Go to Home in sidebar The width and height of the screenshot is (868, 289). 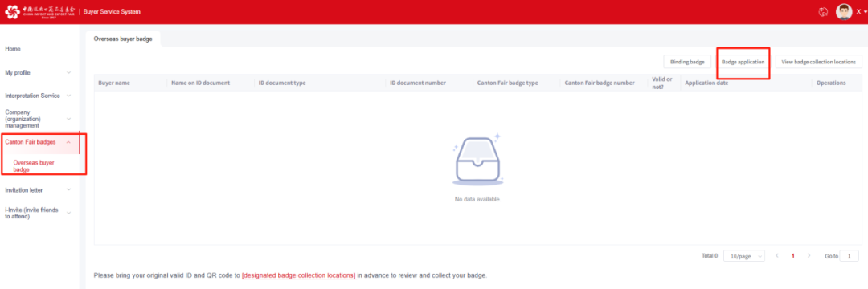click(13, 49)
